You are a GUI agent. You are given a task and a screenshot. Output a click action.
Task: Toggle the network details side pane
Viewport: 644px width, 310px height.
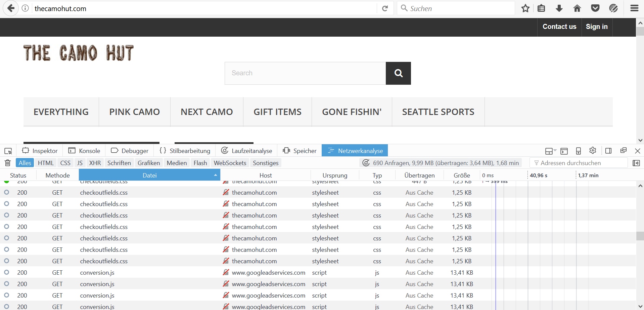(x=636, y=163)
